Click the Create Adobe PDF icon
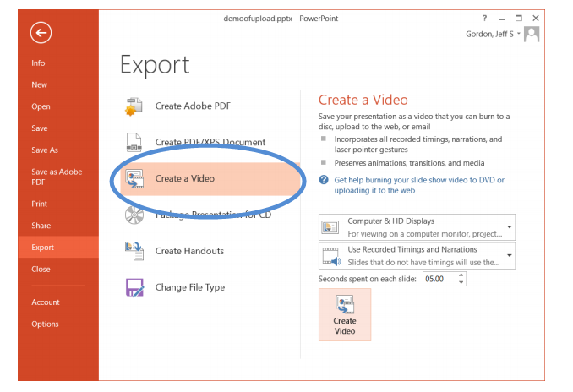Image resolution: width=573 pixels, height=392 pixels. (134, 106)
